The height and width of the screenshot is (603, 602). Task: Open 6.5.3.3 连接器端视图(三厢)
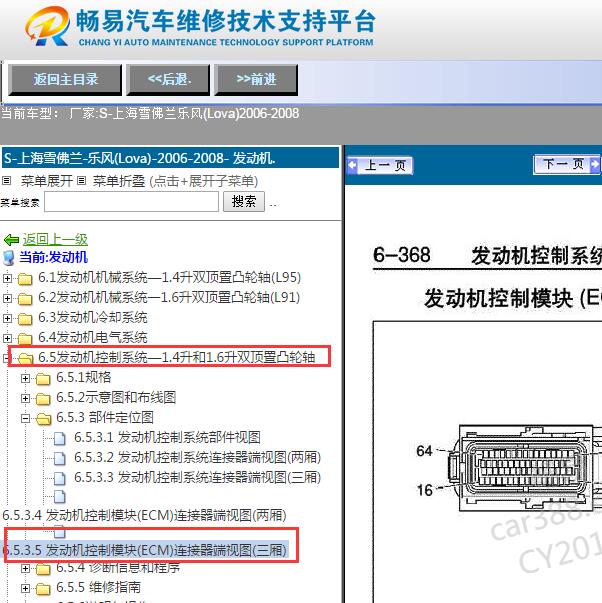pyautogui.click(x=197, y=477)
